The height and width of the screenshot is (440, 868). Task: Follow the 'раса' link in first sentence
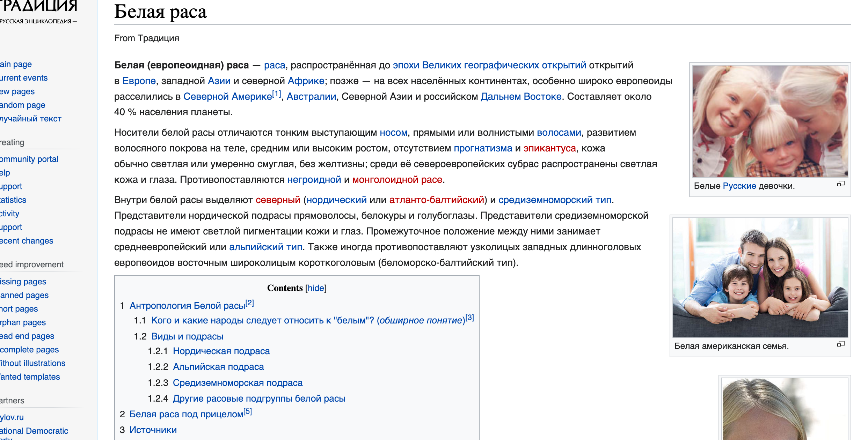tap(275, 65)
